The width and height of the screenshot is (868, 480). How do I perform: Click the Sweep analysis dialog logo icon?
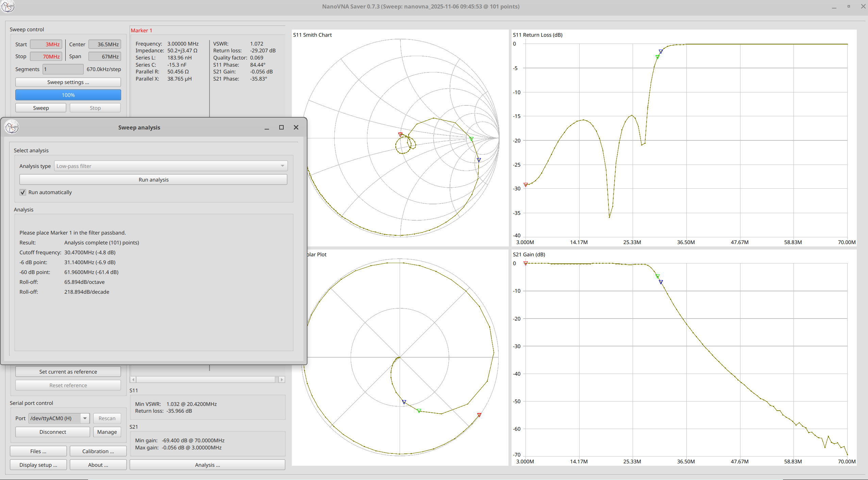(x=12, y=127)
